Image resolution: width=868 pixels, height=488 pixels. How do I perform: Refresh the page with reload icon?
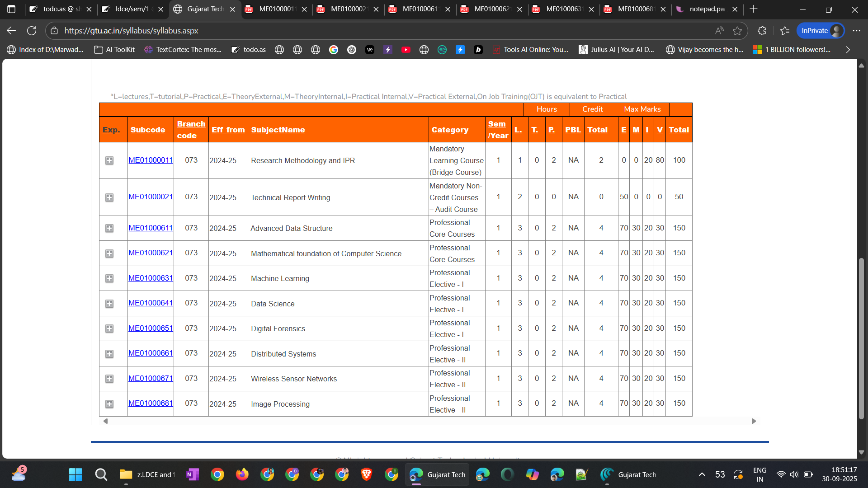click(x=32, y=31)
